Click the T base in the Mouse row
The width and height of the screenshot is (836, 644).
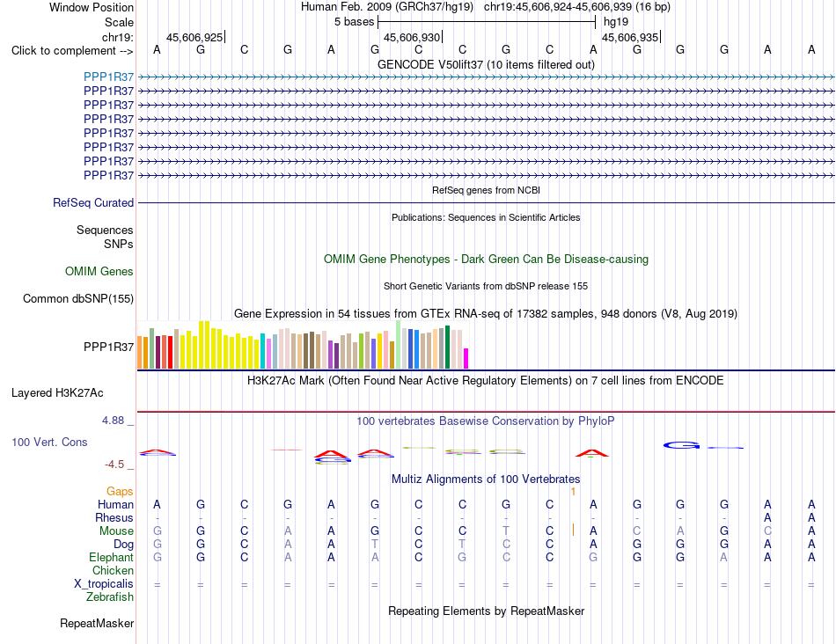pyautogui.click(x=505, y=531)
